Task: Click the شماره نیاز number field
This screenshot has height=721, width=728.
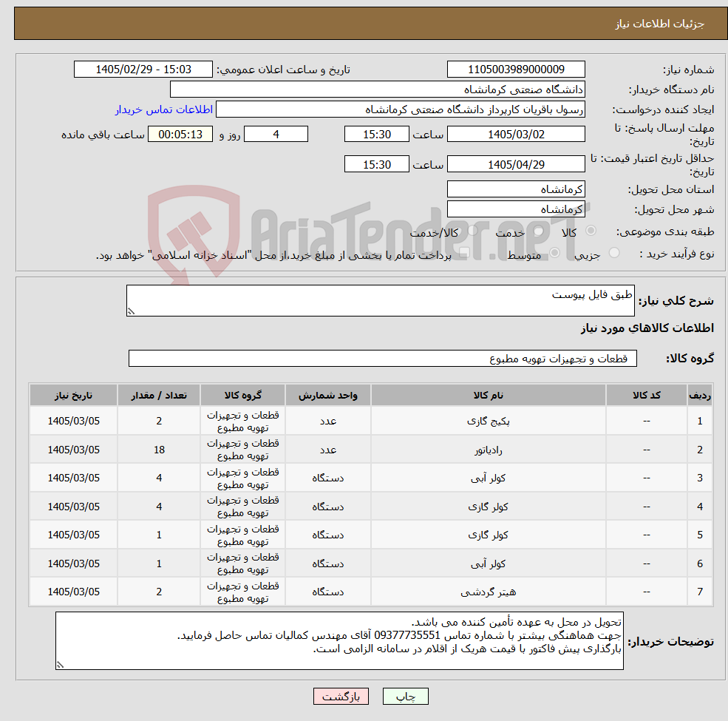Action: [x=516, y=70]
